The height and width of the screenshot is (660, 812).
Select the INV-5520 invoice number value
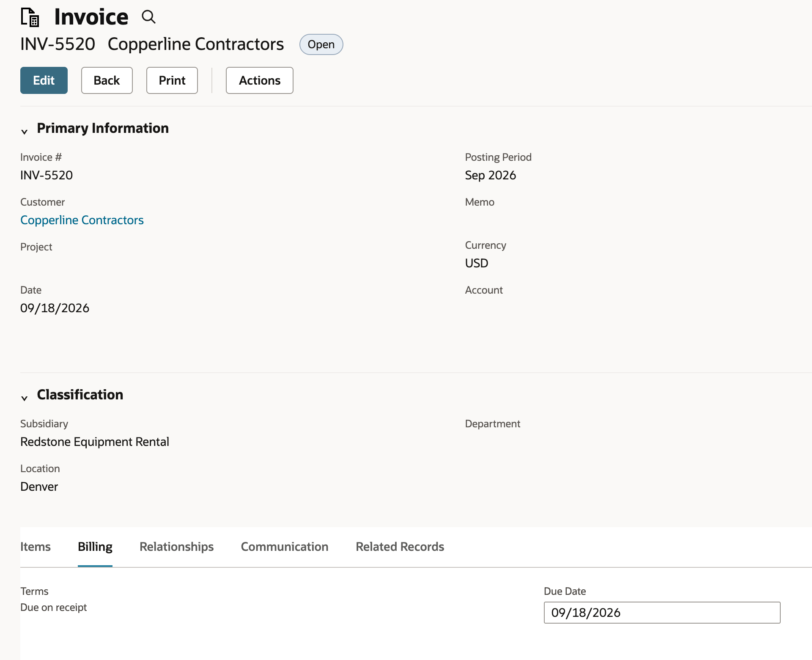(x=47, y=175)
